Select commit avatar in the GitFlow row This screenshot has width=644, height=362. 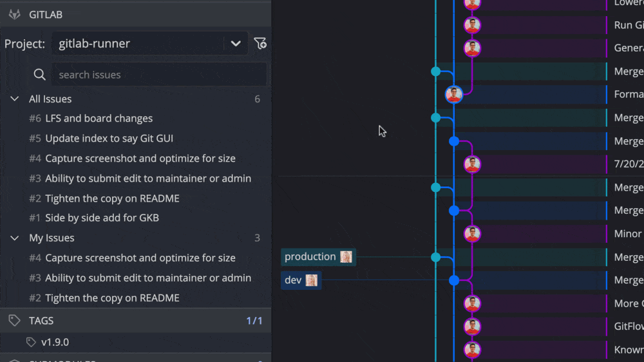point(472,327)
